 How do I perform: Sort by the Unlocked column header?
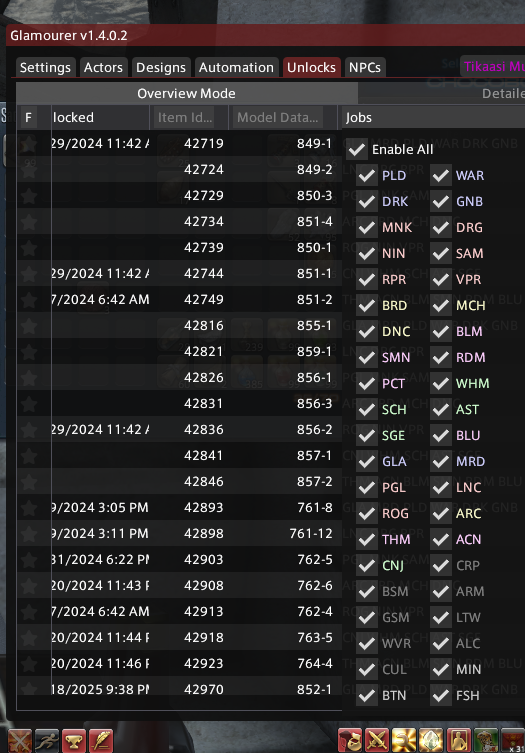coord(100,117)
